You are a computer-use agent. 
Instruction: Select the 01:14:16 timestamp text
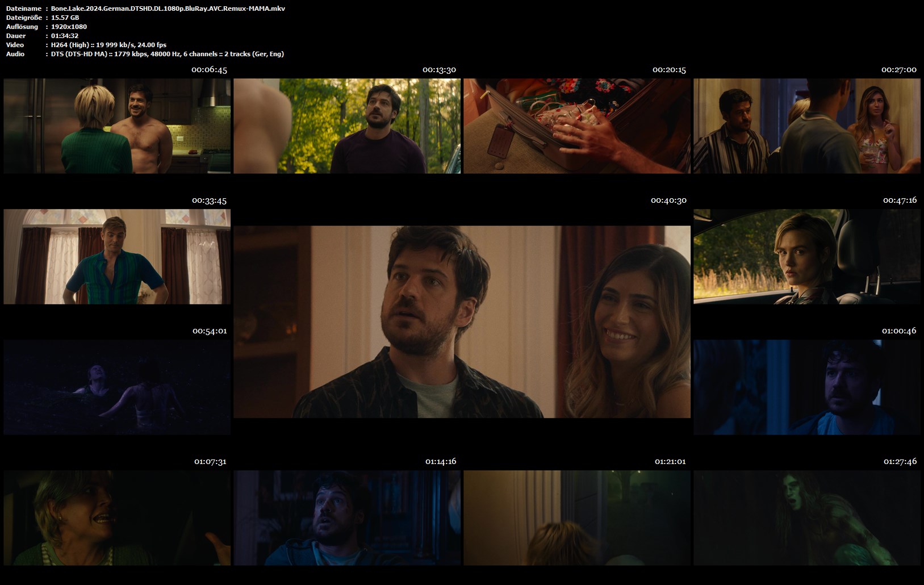click(441, 462)
